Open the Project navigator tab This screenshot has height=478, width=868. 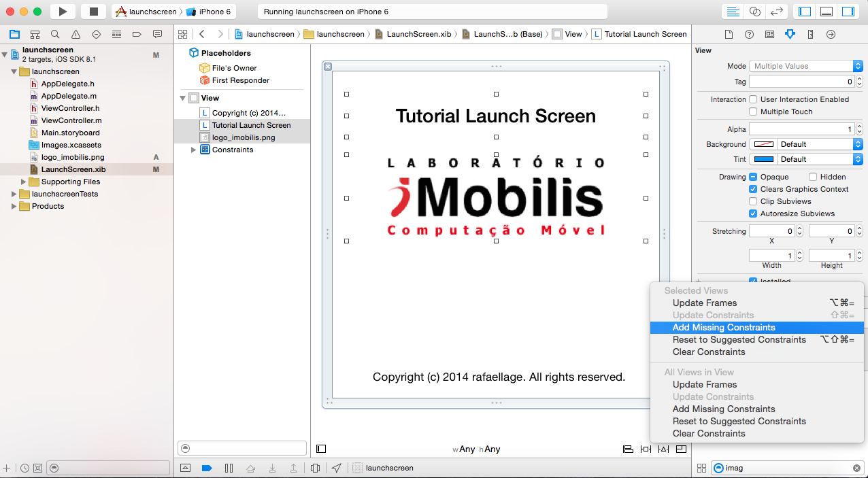coord(14,34)
